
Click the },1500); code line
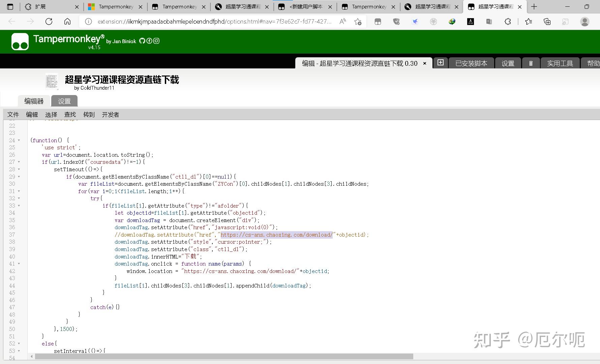(x=66, y=329)
